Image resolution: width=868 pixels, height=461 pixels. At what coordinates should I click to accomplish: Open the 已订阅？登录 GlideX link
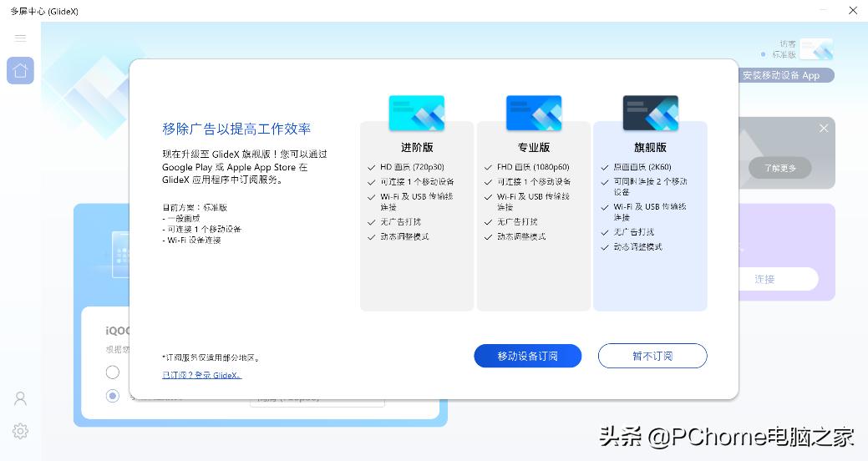click(x=201, y=375)
